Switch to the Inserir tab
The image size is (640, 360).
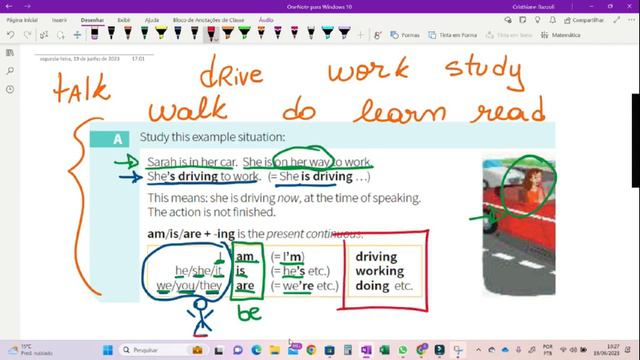pyautogui.click(x=59, y=20)
